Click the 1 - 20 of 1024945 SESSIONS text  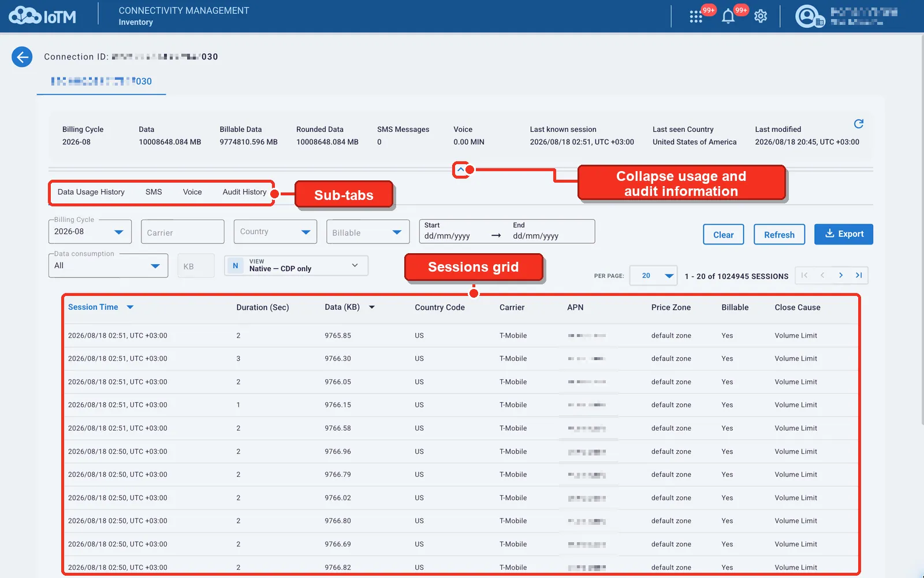(x=736, y=276)
